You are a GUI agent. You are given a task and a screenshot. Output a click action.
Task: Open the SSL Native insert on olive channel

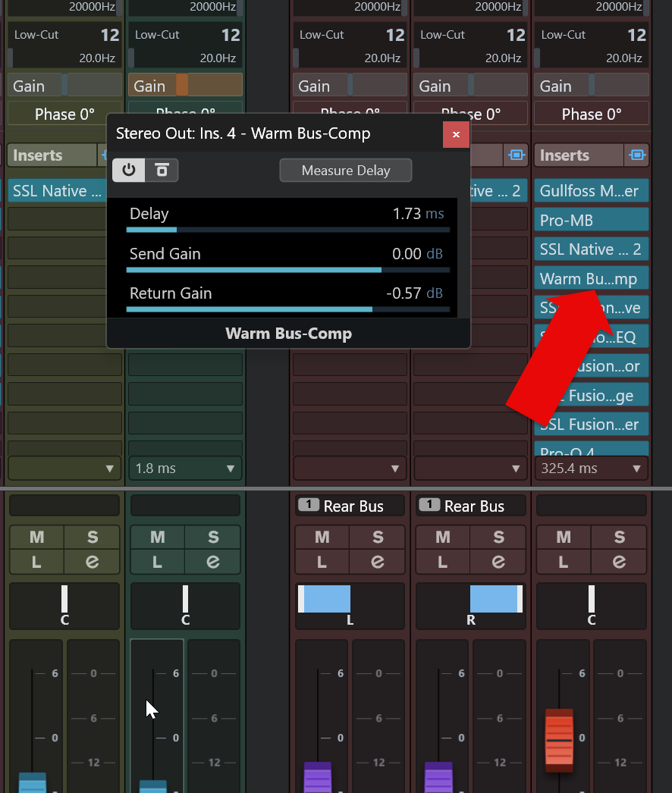[57, 190]
